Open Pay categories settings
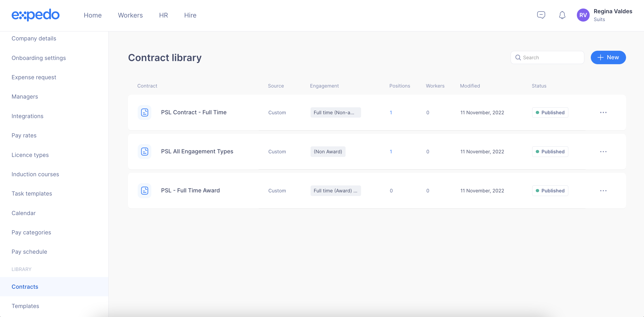 [31, 233]
